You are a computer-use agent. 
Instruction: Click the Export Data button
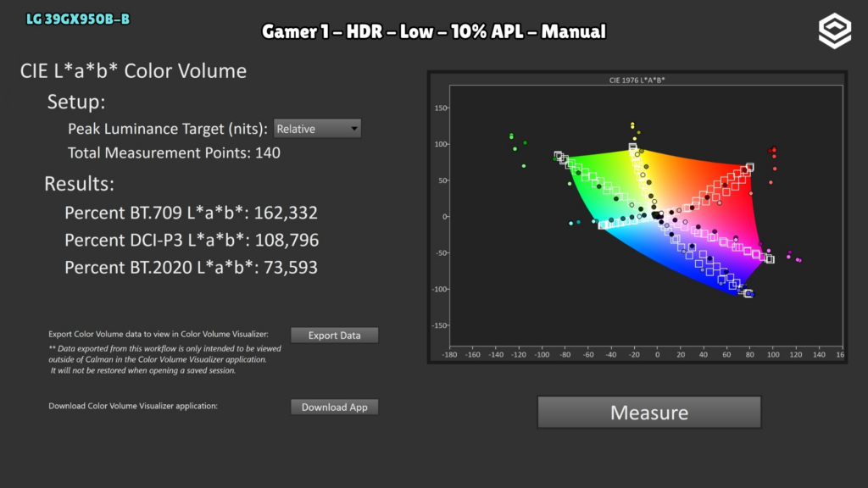(334, 335)
